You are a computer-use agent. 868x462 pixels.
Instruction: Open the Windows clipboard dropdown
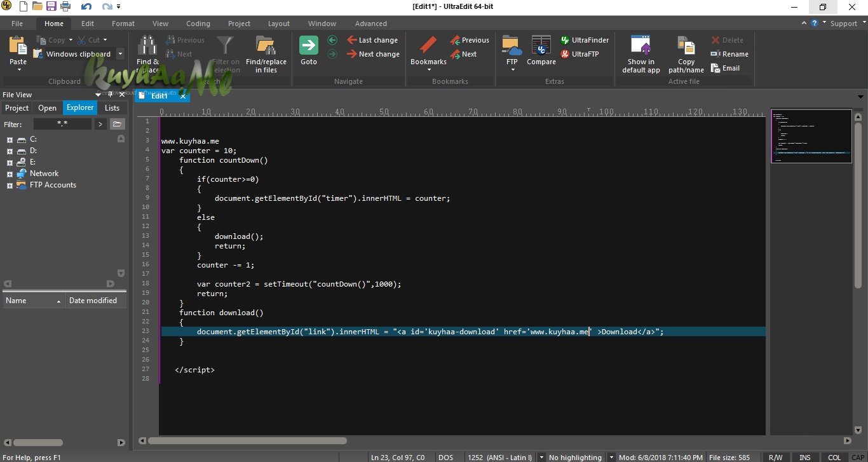pos(120,54)
